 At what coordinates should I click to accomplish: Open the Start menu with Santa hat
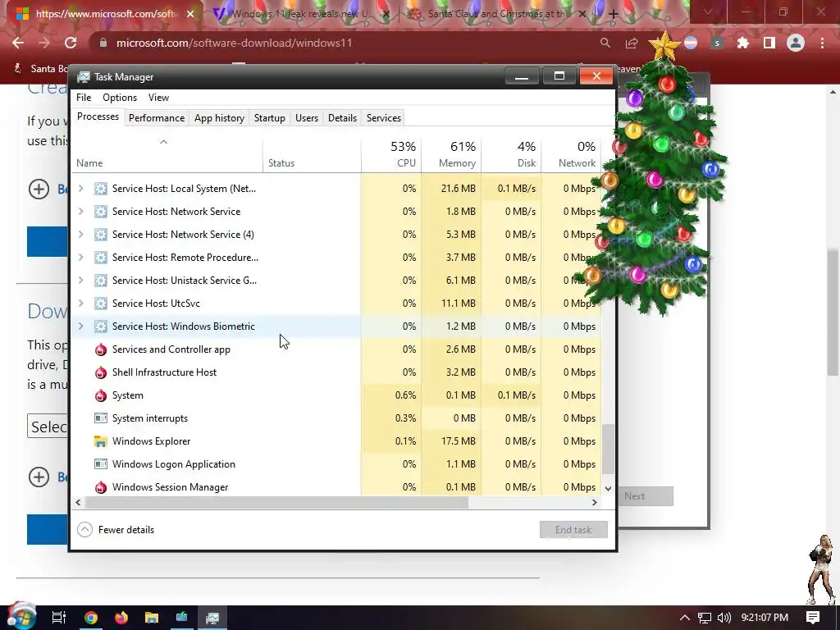click(x=21, y=616)
